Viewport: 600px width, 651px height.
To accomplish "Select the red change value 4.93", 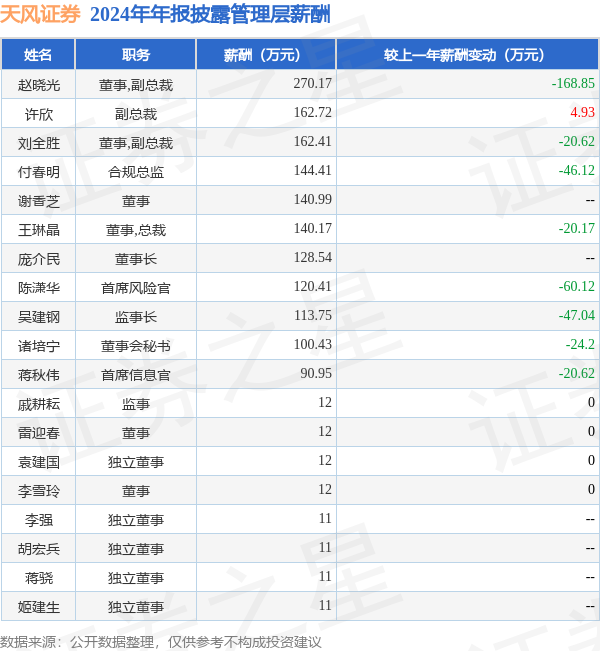I will (x=583, y=113).
